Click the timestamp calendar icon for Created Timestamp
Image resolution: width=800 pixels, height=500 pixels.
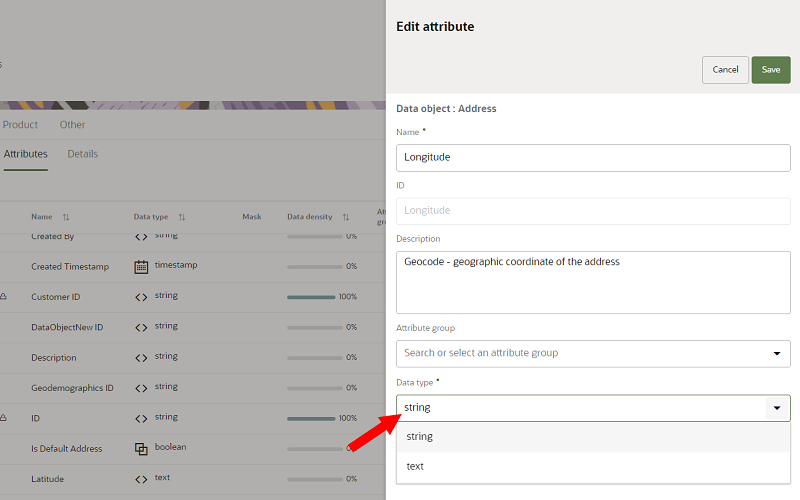(141, 267)
